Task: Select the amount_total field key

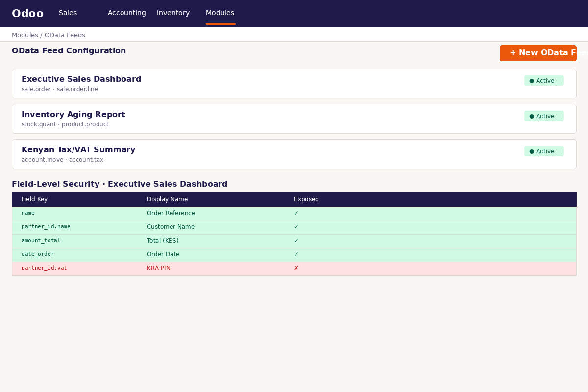Action: point(41,241)
